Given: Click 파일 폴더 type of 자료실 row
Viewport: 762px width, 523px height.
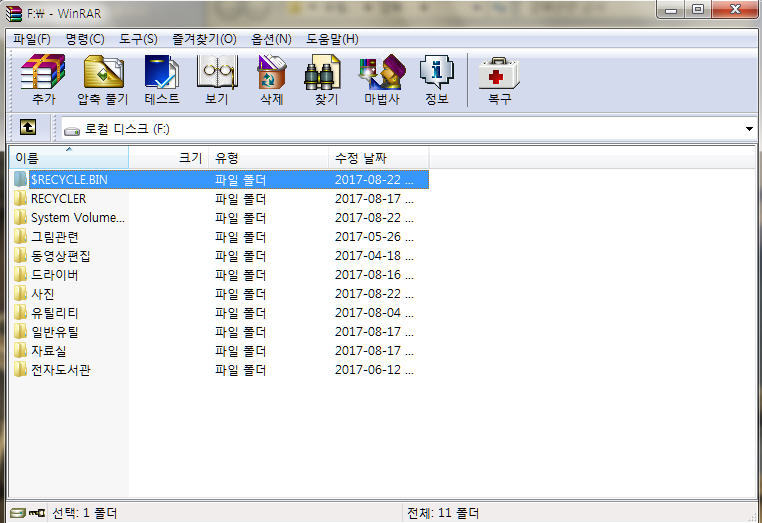Looking at the screenshot, I should click(x=241, y=350).
